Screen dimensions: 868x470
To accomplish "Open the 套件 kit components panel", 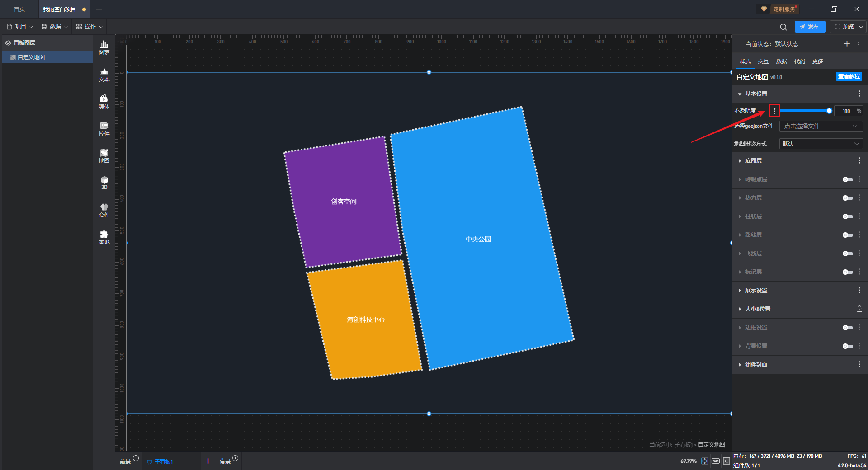I will [x=104, y=210].
